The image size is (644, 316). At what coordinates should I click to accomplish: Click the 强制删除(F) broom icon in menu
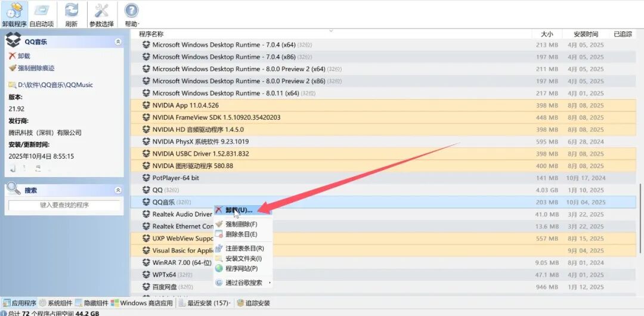219,224
